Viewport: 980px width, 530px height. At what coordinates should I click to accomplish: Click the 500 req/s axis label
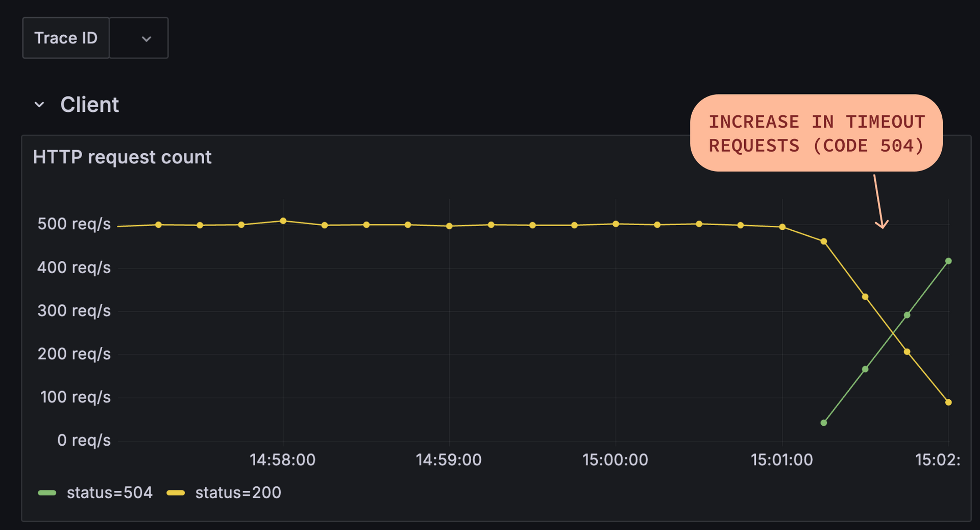tap(75, 224)
